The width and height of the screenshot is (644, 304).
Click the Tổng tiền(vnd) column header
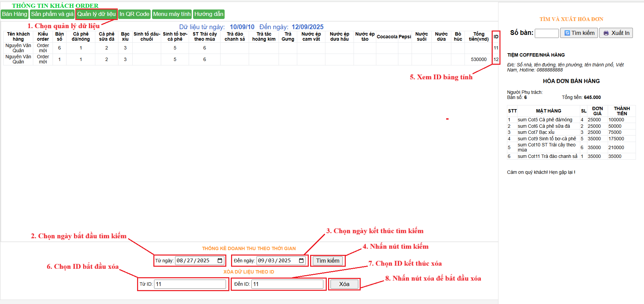tap(478, 37)
